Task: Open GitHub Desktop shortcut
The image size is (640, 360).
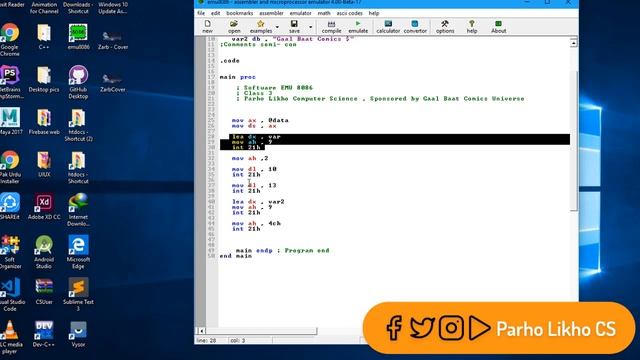Action: point(78,82)
